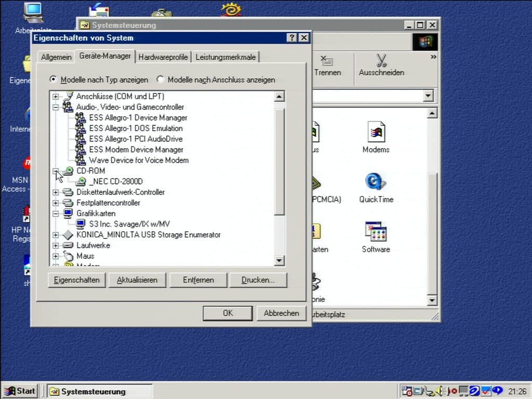Click the Systemsteuerung window scroll-up arrow
This screenshot has width=532, height=399.
click(432, 113)
